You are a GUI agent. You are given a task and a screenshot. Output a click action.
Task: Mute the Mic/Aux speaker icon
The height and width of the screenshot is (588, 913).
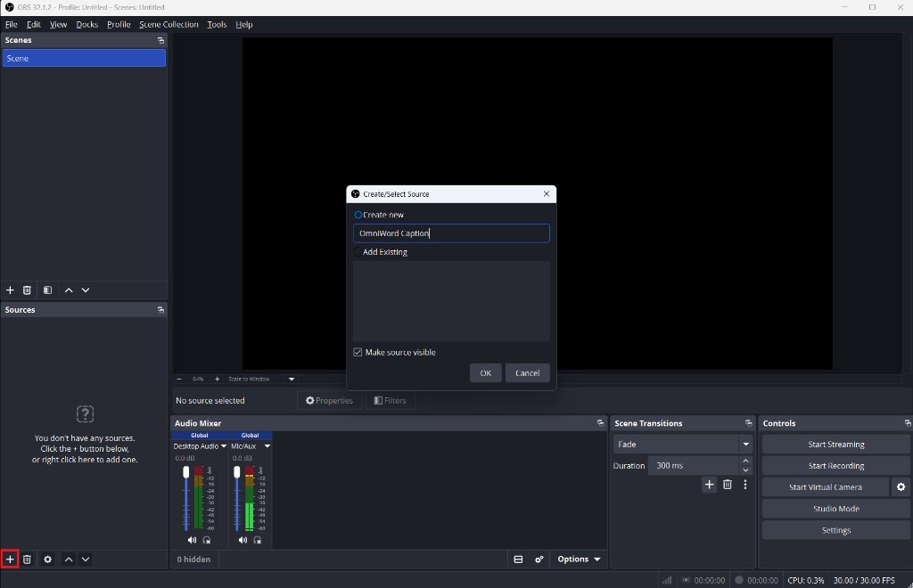[243, 540]
